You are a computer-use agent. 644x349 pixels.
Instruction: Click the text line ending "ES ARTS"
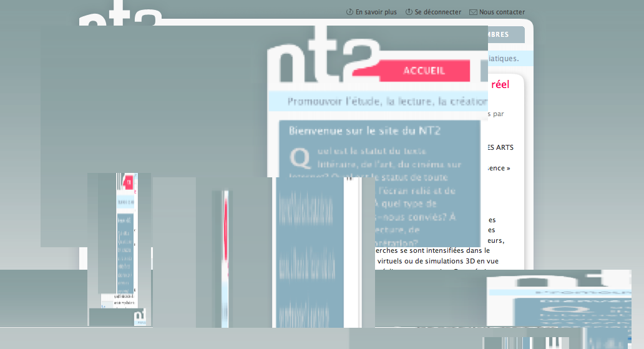(x=500, y=147)
